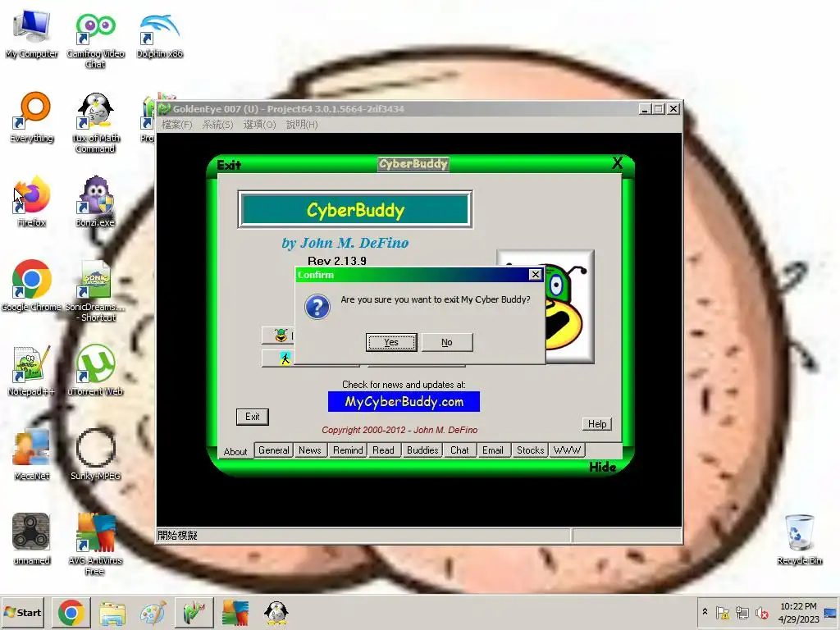Select the Dolphin x86 desktop icon

(x=159, y=34)
